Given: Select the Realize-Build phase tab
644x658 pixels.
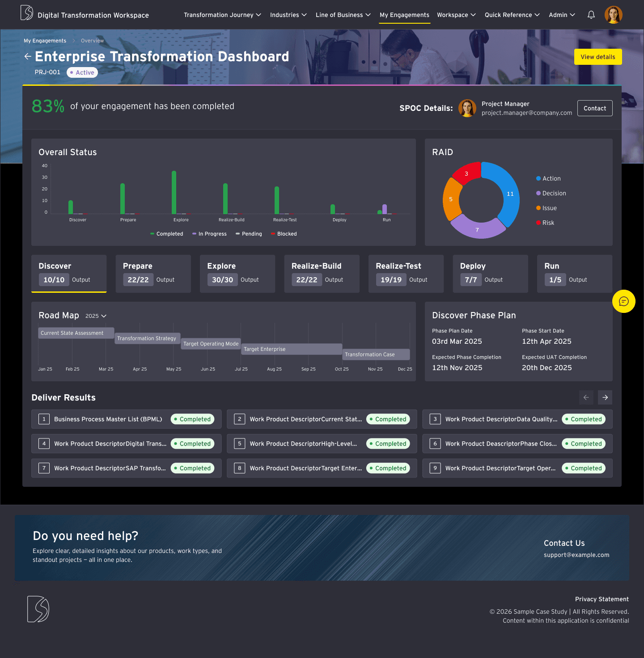Looking at the screenshot, I should pyautogui.click(x=322, y=274).
